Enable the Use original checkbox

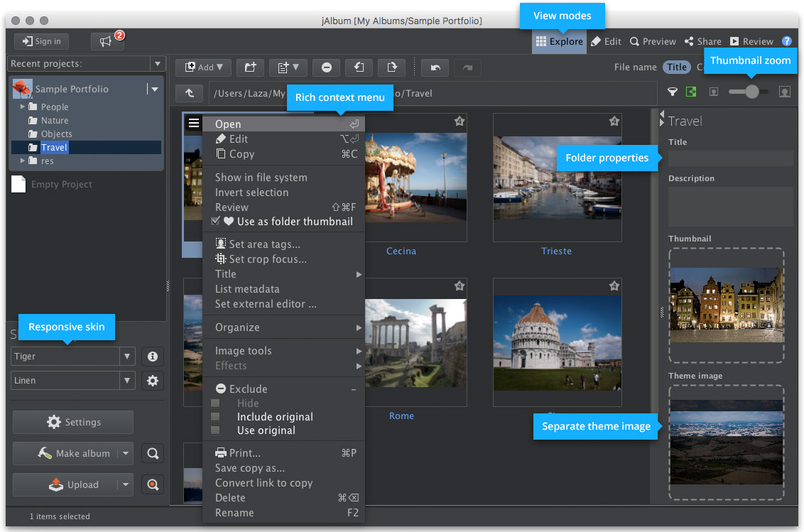216,430
